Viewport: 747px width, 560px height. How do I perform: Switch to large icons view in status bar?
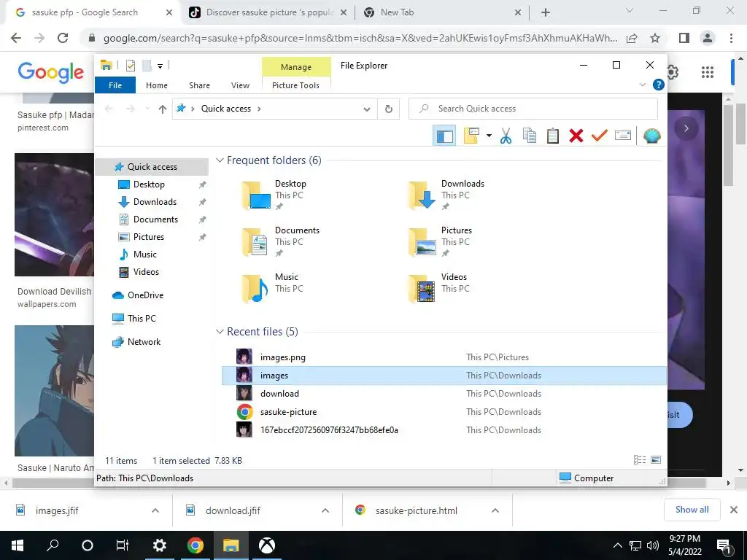(x=656, y=460)
